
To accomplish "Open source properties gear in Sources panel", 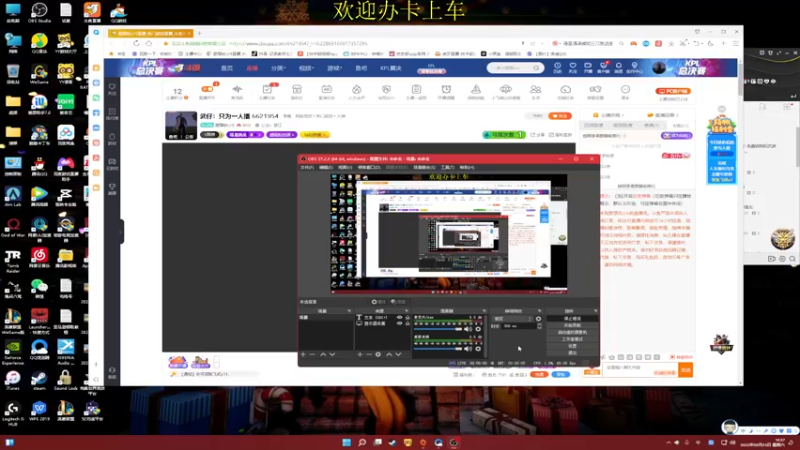I will click(378, 354).
